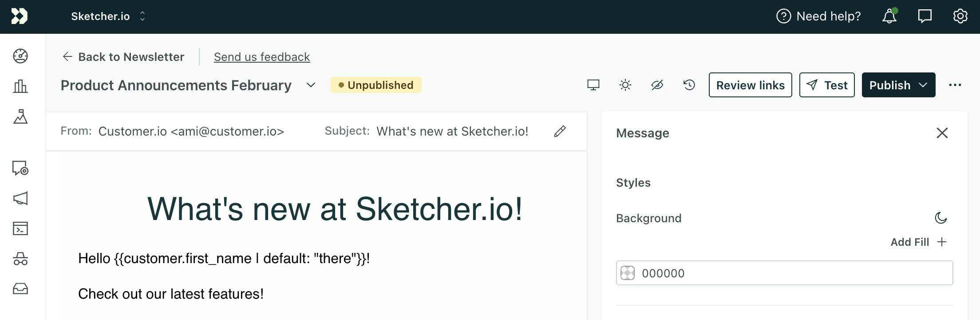Click the Hello customer.first_name greeting line
The width and height of the screenshot is (980, 320).
pos(224,258)
